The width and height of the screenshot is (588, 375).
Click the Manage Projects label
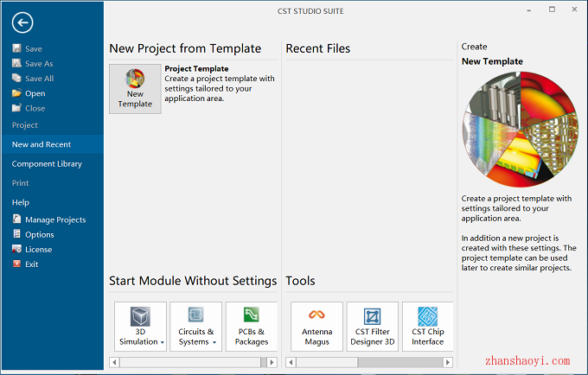point(55,220)
